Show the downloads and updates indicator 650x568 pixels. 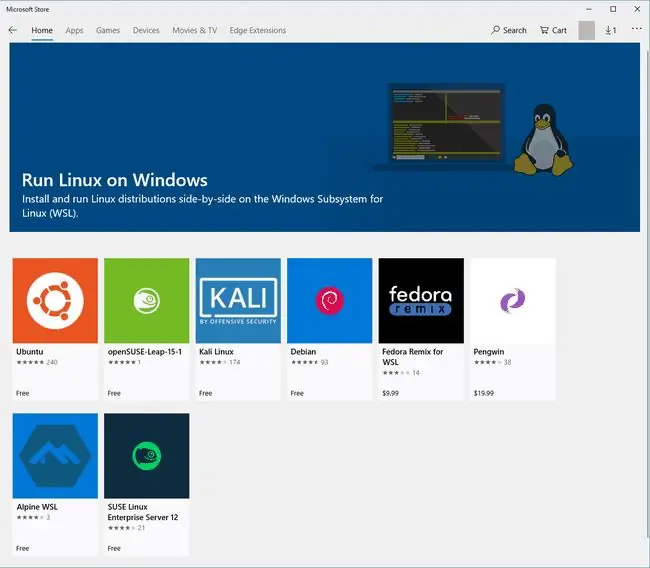click(610, 30)
